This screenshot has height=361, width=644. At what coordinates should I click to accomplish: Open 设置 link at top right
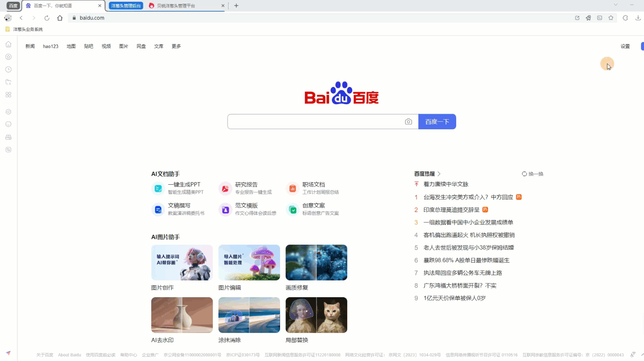(625, 46)
